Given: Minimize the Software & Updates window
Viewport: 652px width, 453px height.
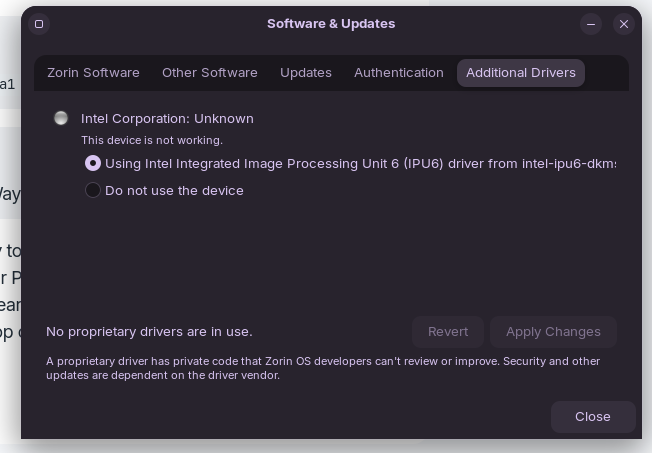Looking at the screenshot, I should click(x=591, y=24).
